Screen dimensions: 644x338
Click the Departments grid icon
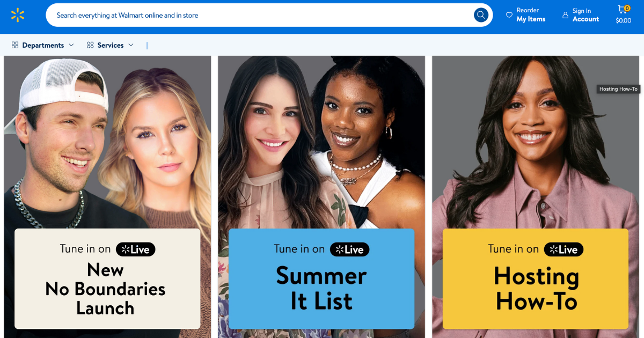point(15,45)
